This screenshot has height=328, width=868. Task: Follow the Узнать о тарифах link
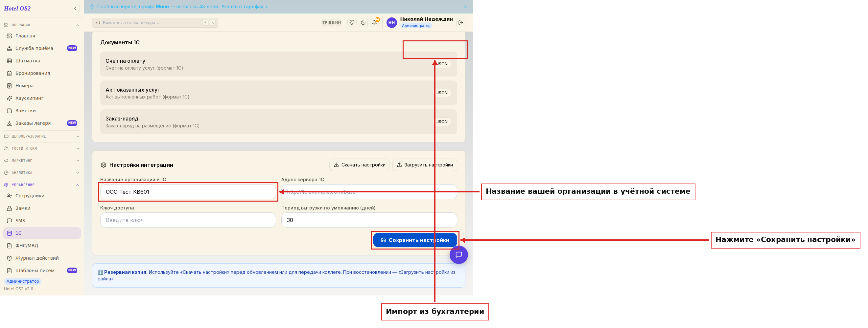click(x=242, y=6)
